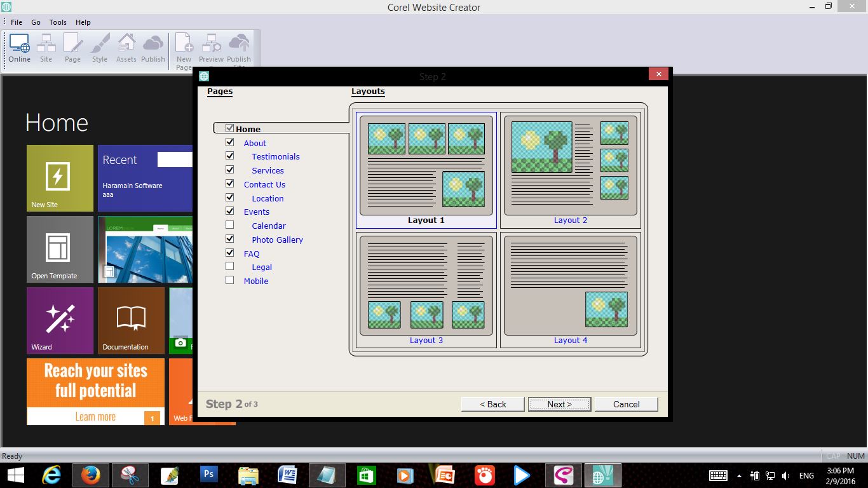The width and height of the screenshot is (868, 488).
Task: Uncheck the Photo Gallery page checkbox
Action: point(230,239)
